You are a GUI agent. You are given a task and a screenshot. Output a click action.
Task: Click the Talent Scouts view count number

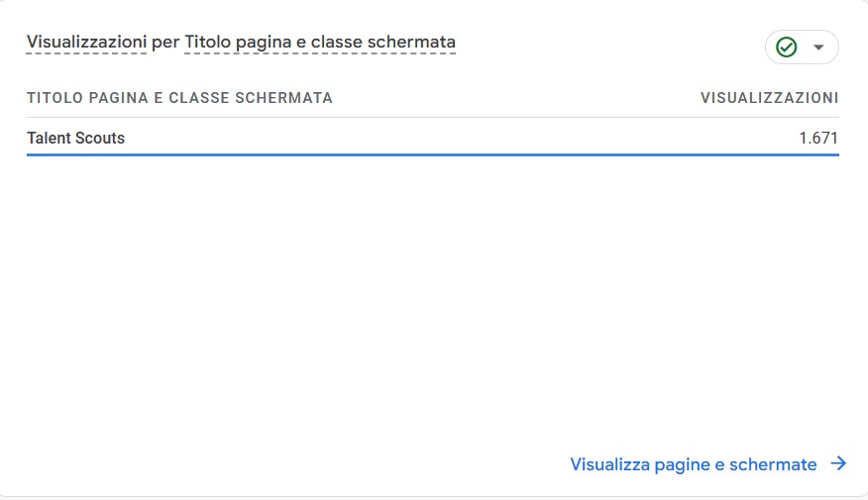[818, 139]
